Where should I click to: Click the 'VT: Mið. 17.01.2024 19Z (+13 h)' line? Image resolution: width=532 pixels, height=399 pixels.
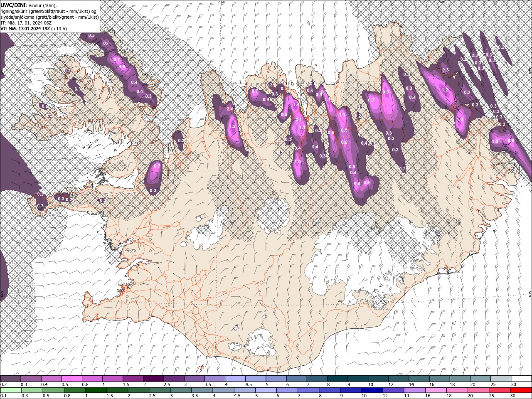(34, 29)
